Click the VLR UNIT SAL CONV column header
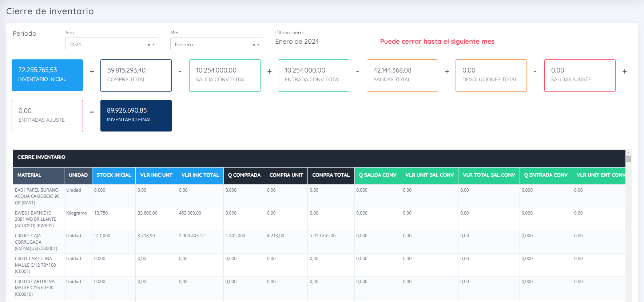This screenshot has width=644, height=302. coord(430,176)
